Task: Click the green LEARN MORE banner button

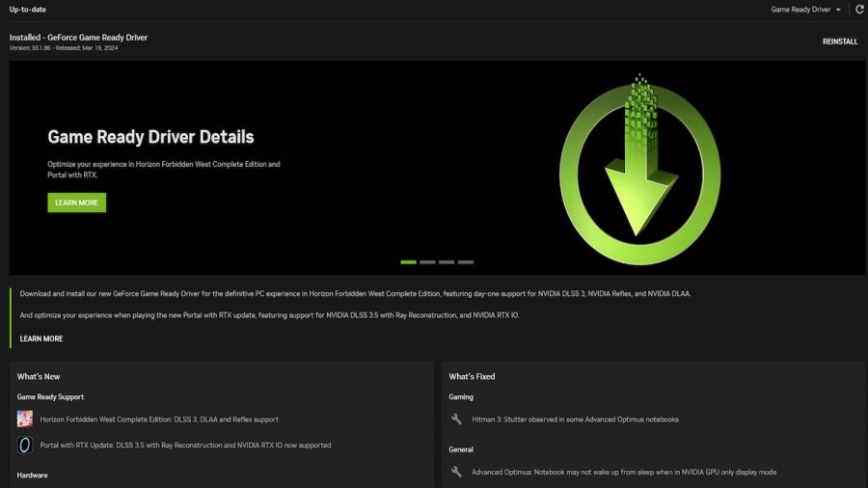Action: click(x=76, y=203)
